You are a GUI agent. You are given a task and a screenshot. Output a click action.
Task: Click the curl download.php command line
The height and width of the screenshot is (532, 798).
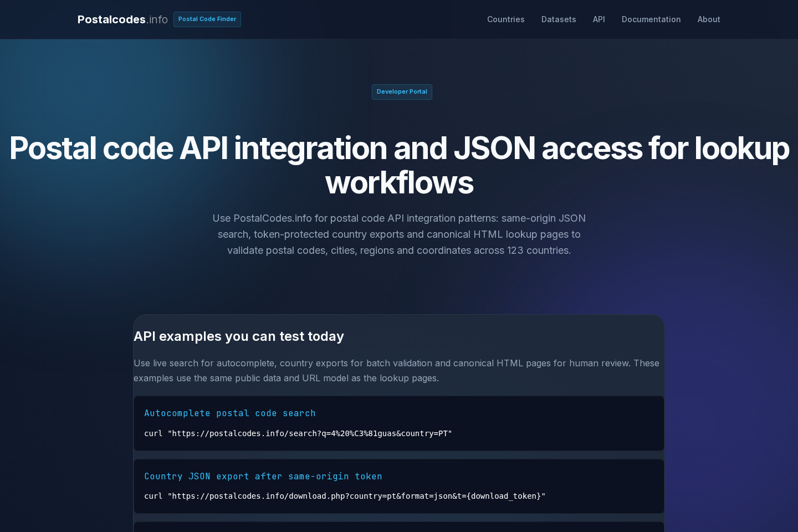pyautogui.click(x=345, y=496)
